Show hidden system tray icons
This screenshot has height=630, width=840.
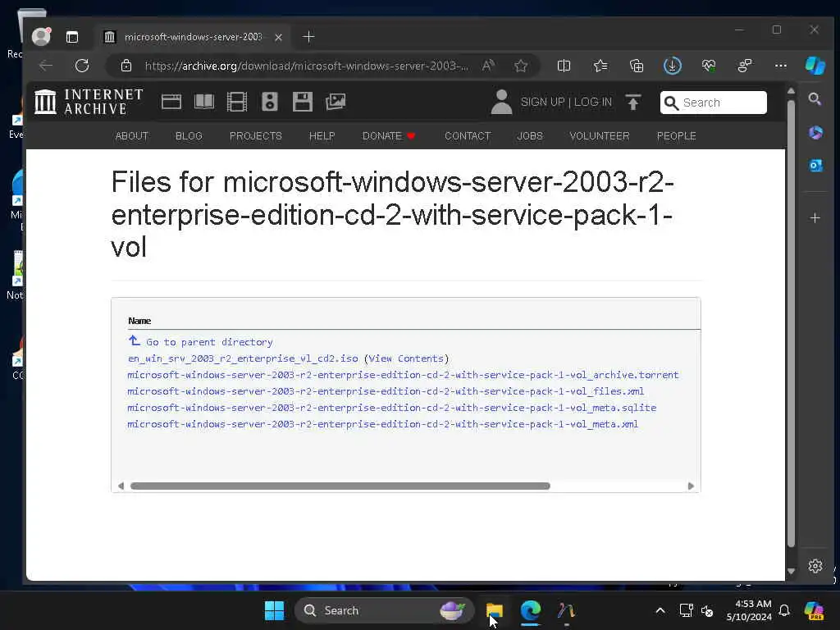click(660, 610)
